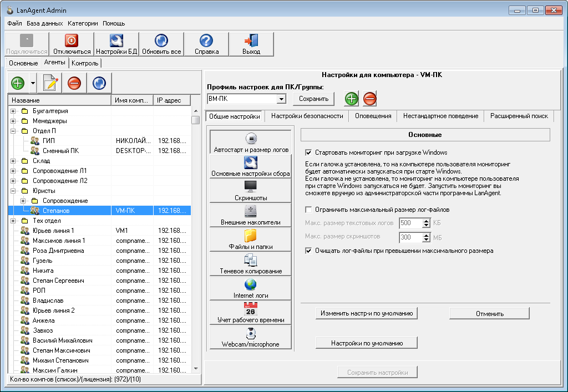Open the settings profile dropdown ВМ-ПК
Viewport: 568px width, 392px height.
coord(281,99)
